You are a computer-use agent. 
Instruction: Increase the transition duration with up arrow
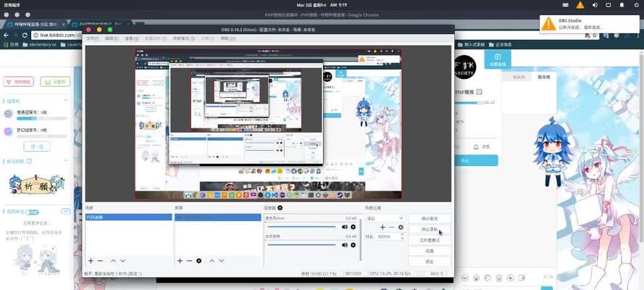(x=403, y=235)
